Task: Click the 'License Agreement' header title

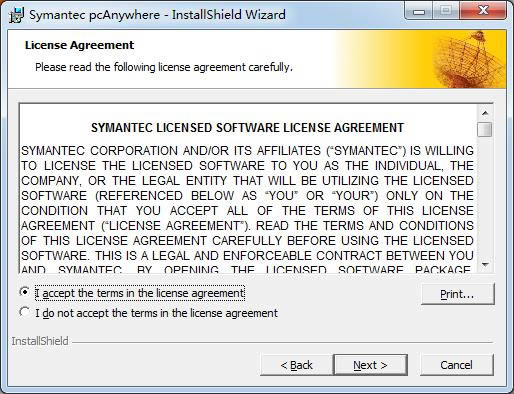Action: (79, 45)
